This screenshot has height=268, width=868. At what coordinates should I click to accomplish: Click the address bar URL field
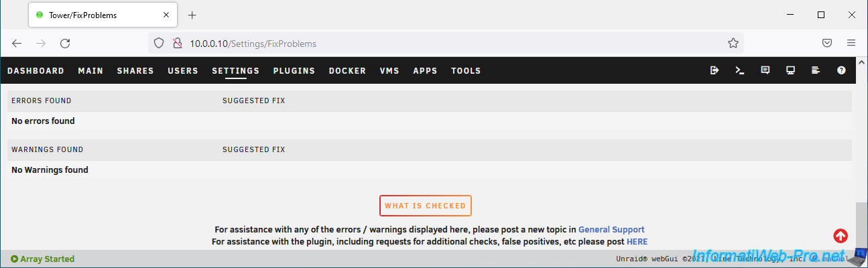pyautogui.click(x=442, y=43)
